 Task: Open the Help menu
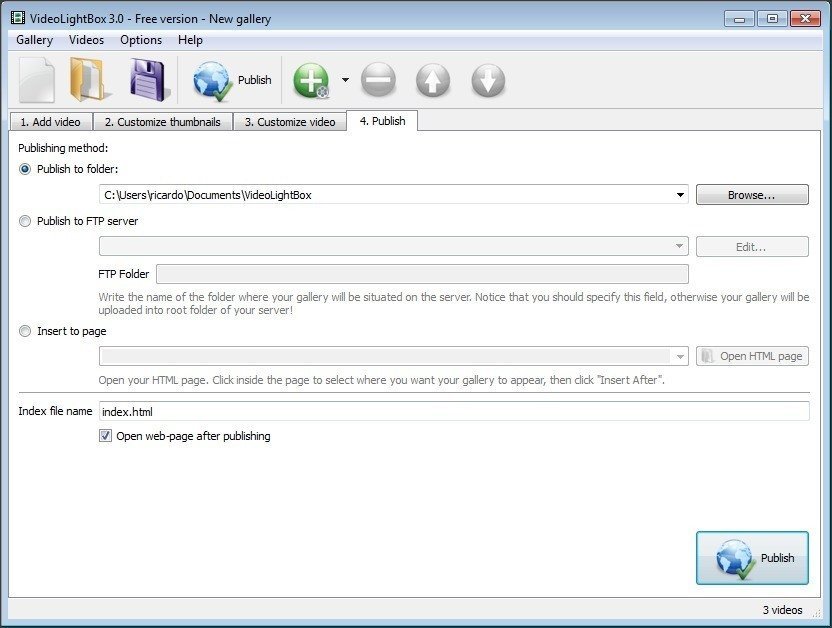[190, 40]
